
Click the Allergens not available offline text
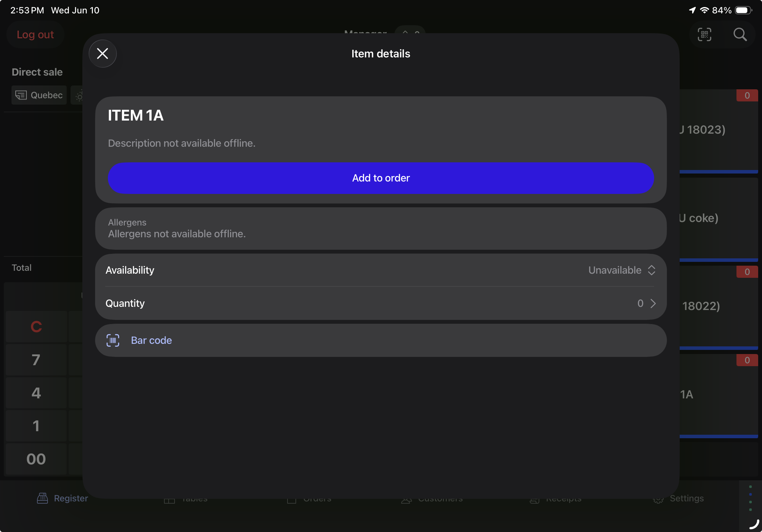coord(177,234)
